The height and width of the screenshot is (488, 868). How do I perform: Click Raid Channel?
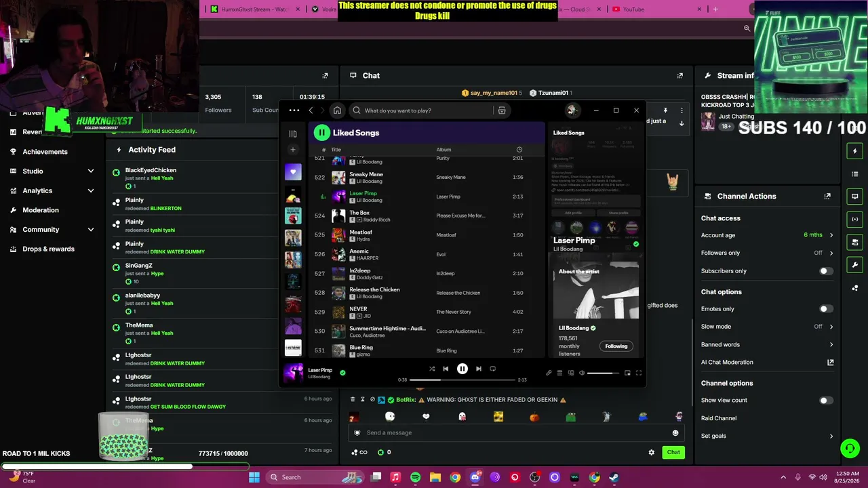719,418
